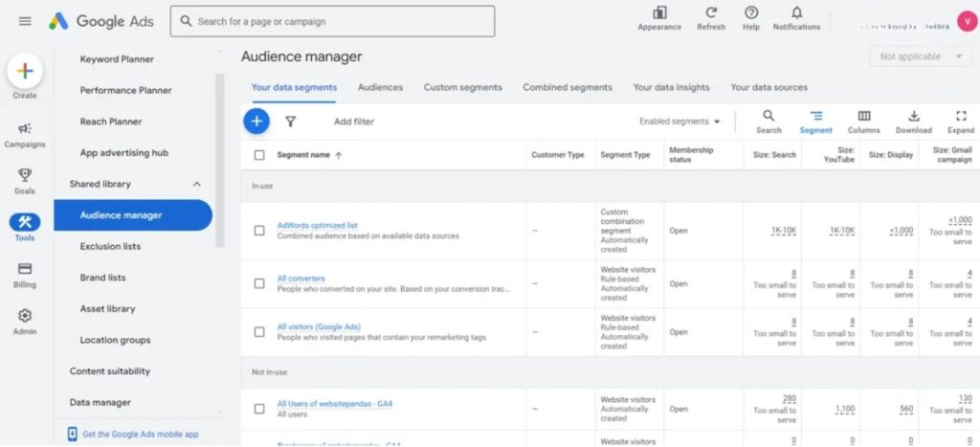The image size is (980, 447).
Task: Tick the AdWords optimized list checkbox
Action: click(x=259, y=231)
